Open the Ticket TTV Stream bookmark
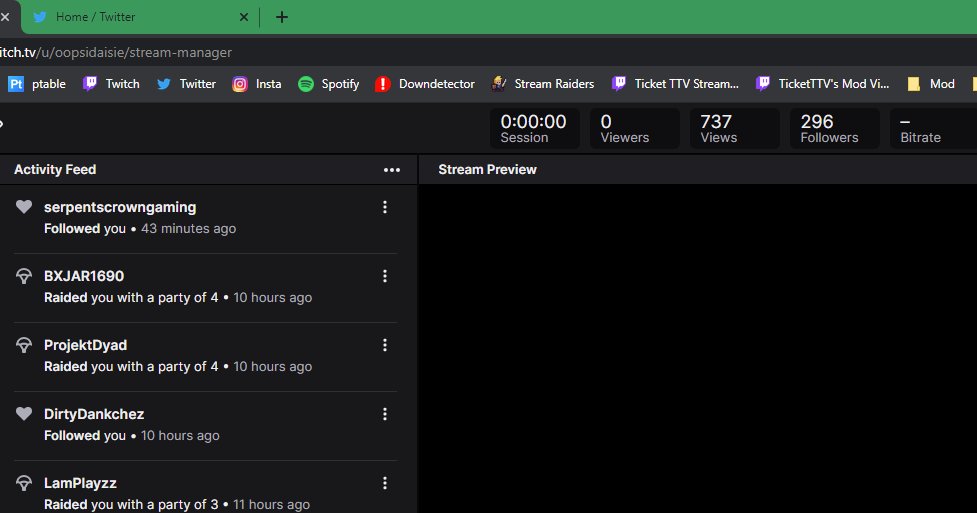Screen dimensions: 977x513 point(675,84)
